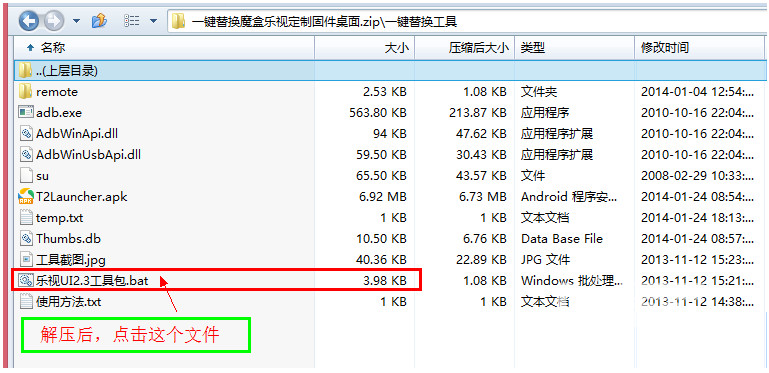Click the adb.exe application icon

point(26,113)
